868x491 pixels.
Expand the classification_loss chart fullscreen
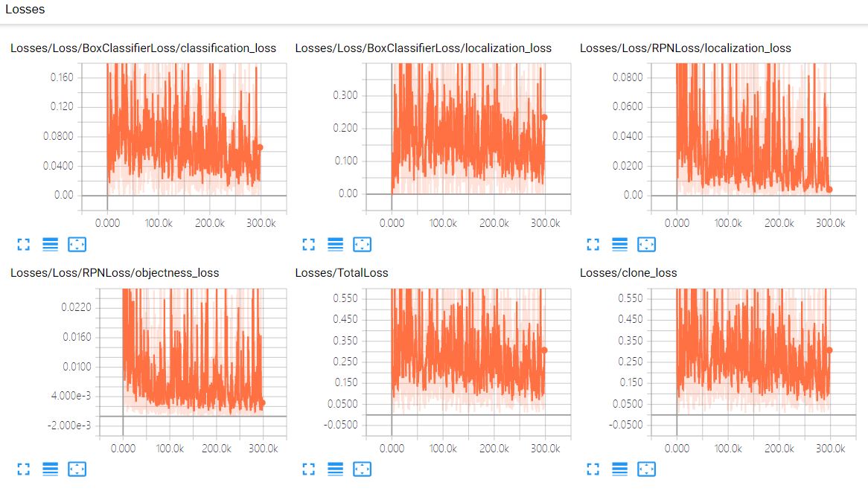click(x=23, y=244)
